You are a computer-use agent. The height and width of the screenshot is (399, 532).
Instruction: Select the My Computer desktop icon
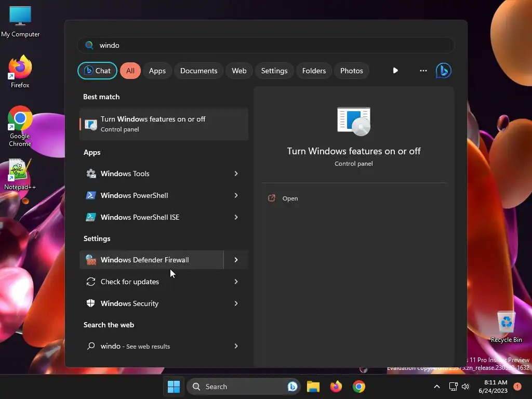click(20, 21)
